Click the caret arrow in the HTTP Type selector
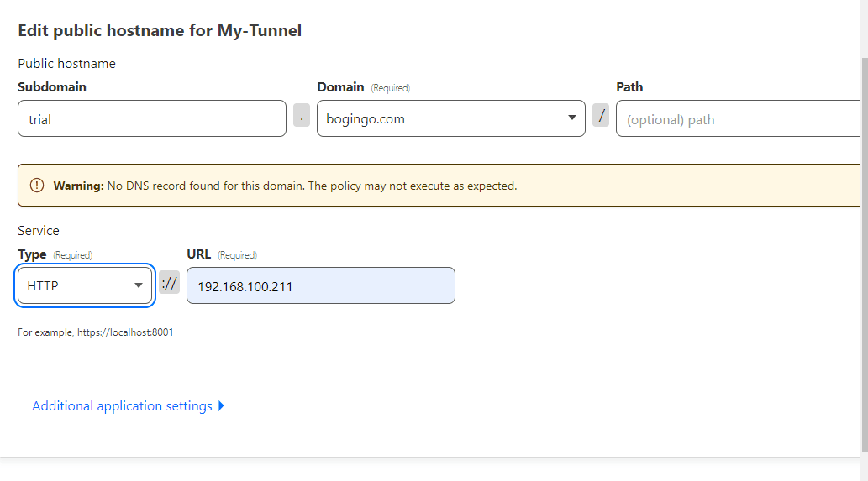Image resolution: width=868 pixels, height=481 pixels. tap(139, 285)
